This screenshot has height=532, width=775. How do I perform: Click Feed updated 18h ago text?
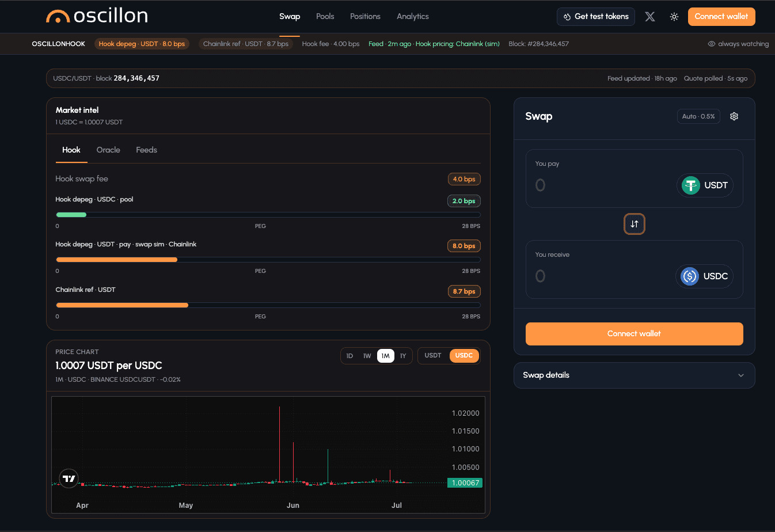[642, 78]
